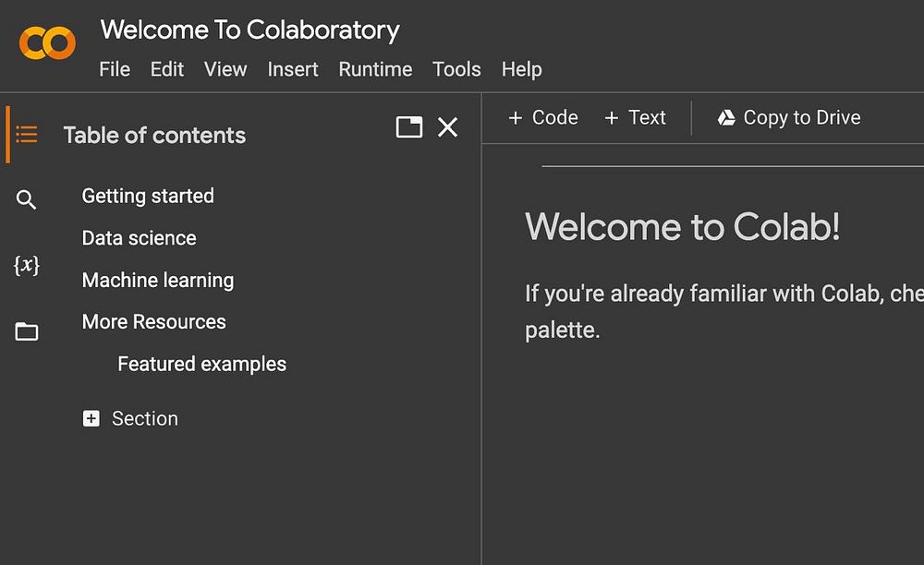Open the Find and replace search icon

(x=27, y=199)
